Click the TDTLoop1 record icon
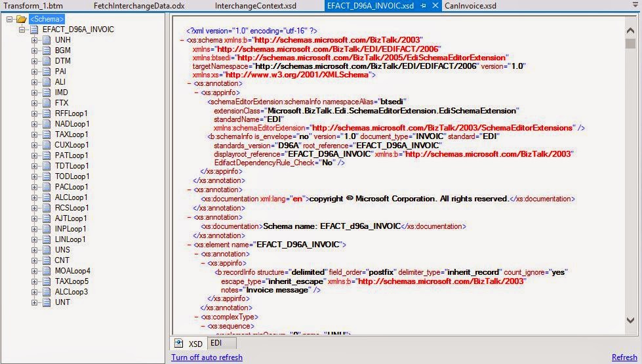642x364 pixels. 47,166
